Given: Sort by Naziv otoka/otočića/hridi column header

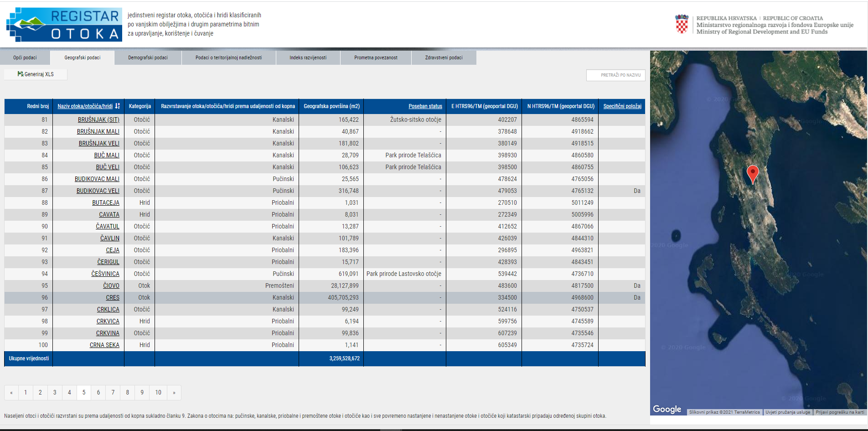Looking at the screenshot, I should tap(85, 106).
